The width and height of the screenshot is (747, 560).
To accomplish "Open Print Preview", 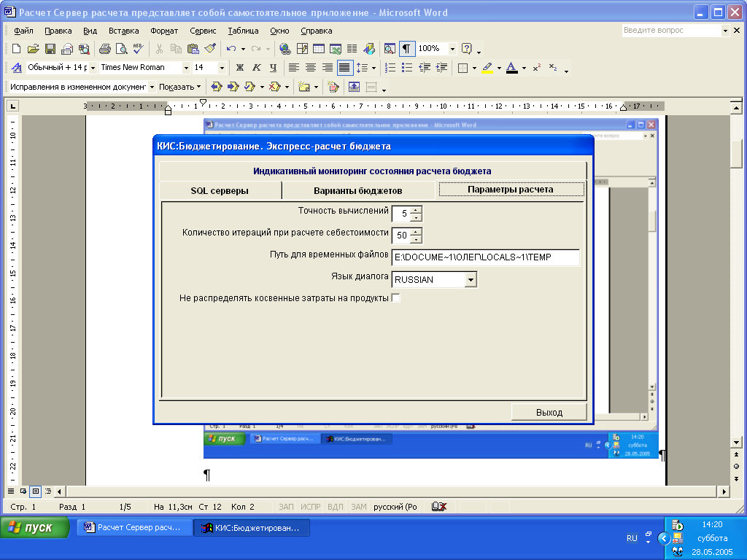I will pyautogui.click(x=122, y=49).
